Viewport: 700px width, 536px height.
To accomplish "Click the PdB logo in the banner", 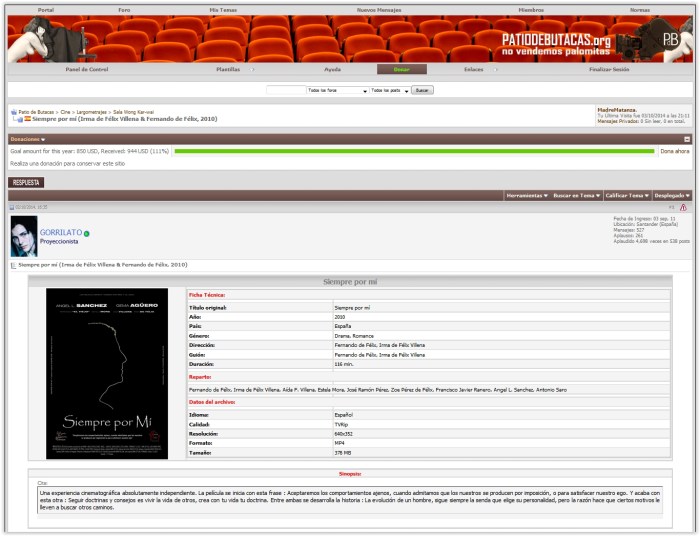I will coord(671,40).
